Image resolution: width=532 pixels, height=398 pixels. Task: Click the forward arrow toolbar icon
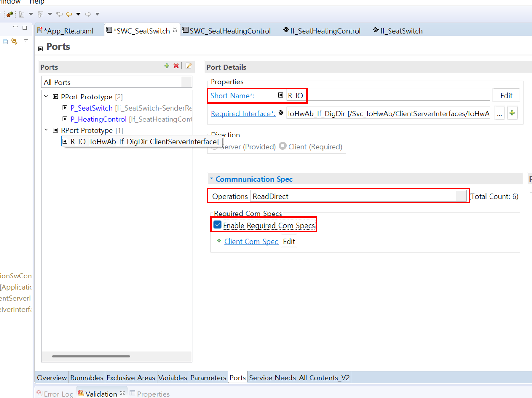tap(88, 14)
